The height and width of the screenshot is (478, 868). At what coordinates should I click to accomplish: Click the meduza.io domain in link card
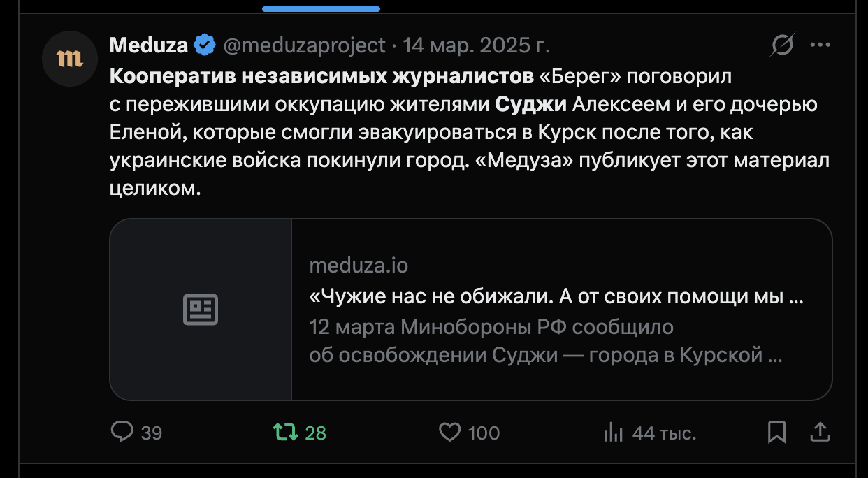(x=359, y=266)
